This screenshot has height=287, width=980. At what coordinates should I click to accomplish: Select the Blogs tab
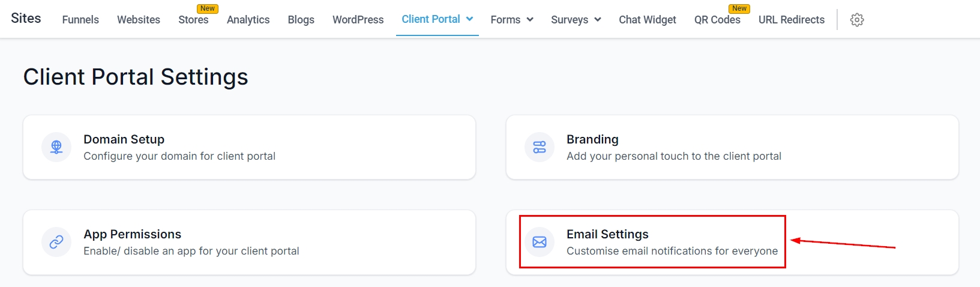click(301, 20)
